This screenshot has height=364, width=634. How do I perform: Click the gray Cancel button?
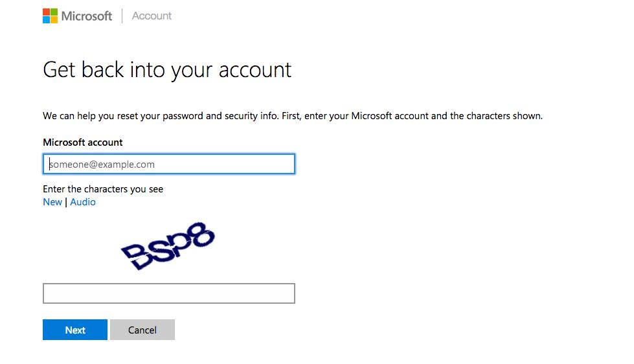pos(142,330)
